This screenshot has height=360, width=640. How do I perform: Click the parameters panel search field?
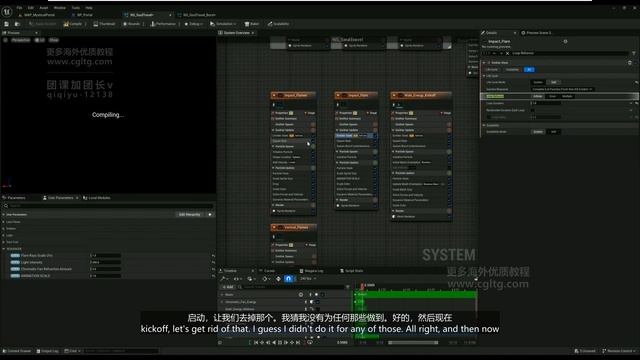(108, 206)
